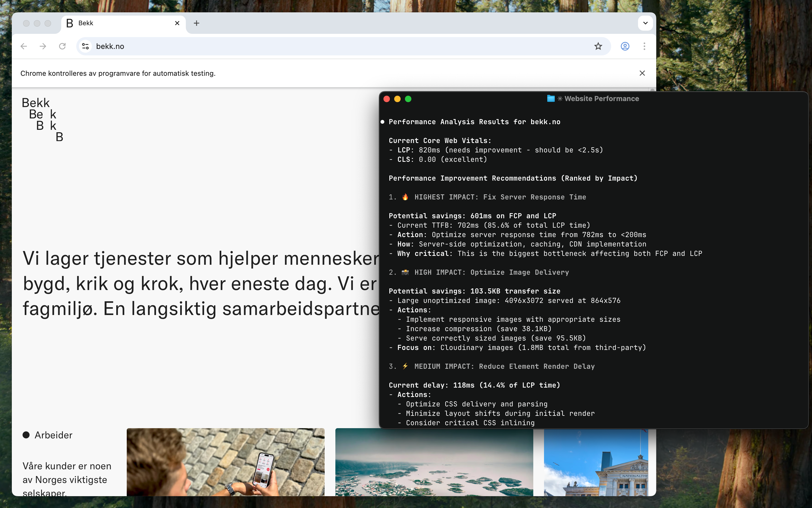
Task: Click 'Performance Analysis Results for bekk.no' heading
Action: tap(474, 122)
